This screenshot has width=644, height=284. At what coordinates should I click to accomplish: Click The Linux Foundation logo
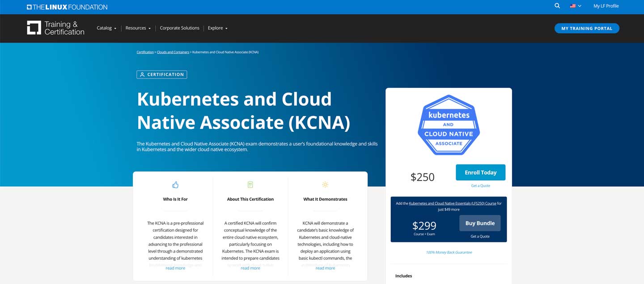tap(67, 7)
